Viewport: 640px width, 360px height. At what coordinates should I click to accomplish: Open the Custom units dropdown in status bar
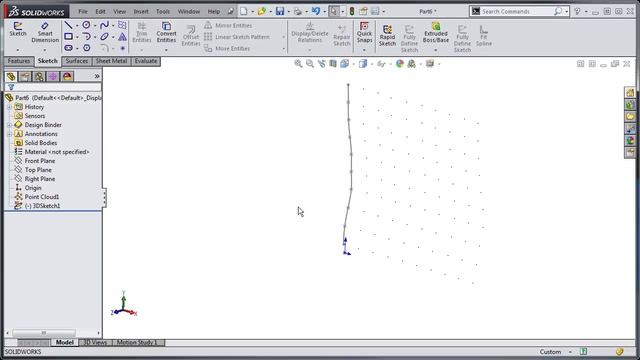pyautogui.click(x=570, y=352)
